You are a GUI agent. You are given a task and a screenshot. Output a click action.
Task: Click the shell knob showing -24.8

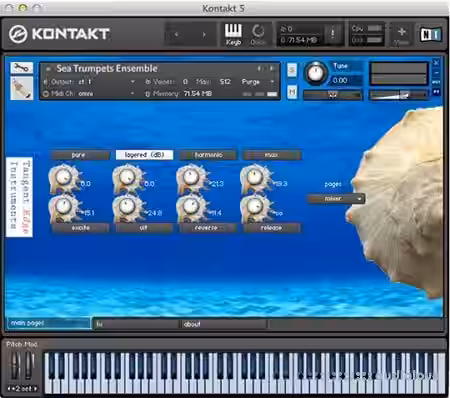pyautogui.click(x=127, y=207)
